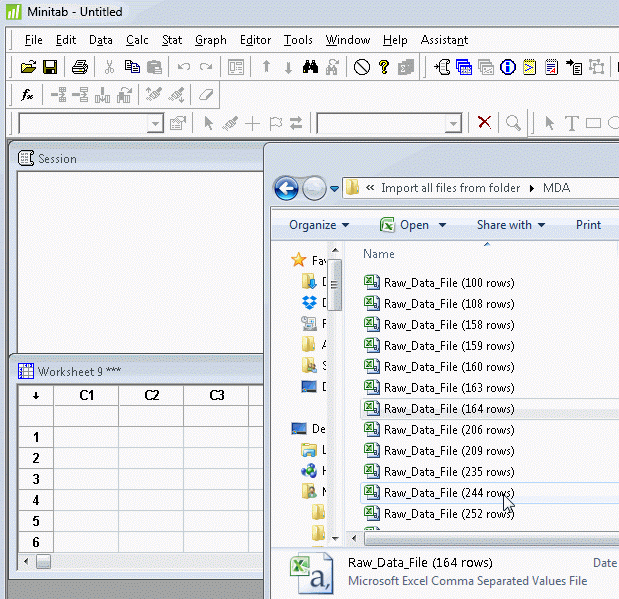This screenshot has width=619, height=599.
Task: Open the Assistant menu
Action: (x=444, y=40)
